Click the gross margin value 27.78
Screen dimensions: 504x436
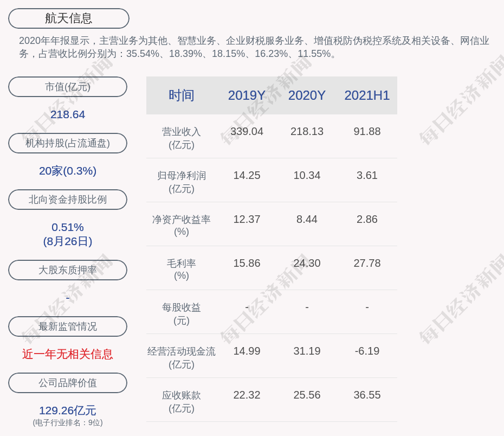[x=367, y=264]
